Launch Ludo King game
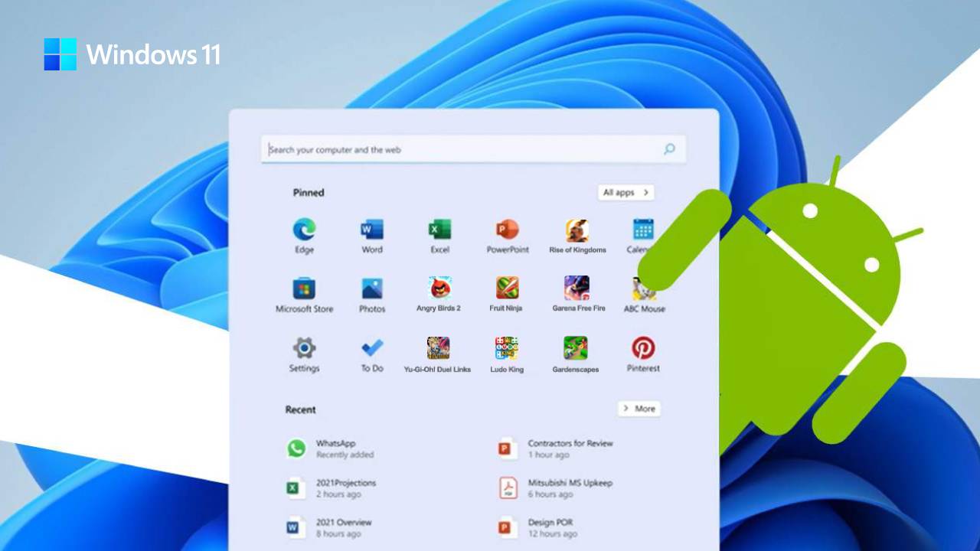This screenshot has width=980, height=551. pos(507,348)
